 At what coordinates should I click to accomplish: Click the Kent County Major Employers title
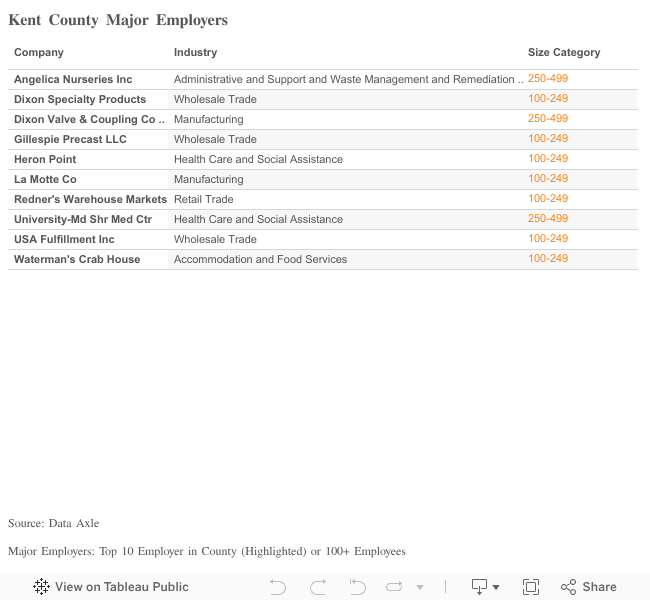tap(118, 20)
